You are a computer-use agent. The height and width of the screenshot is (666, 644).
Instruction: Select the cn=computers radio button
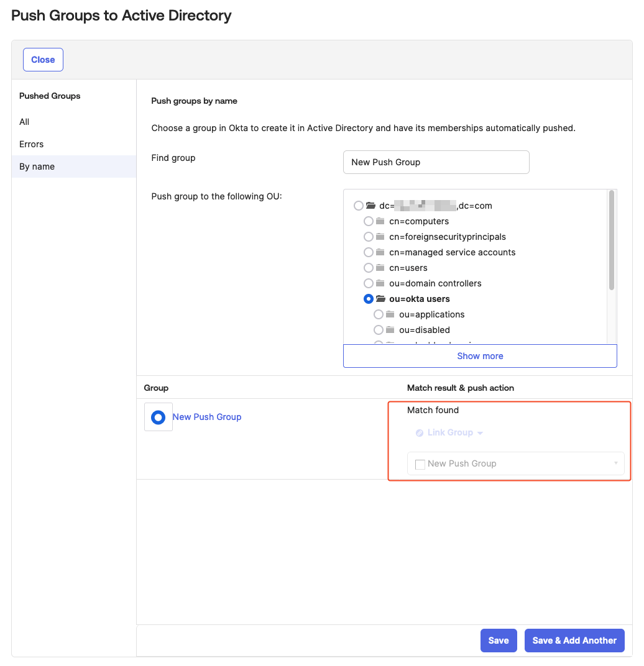pos(369,221)
